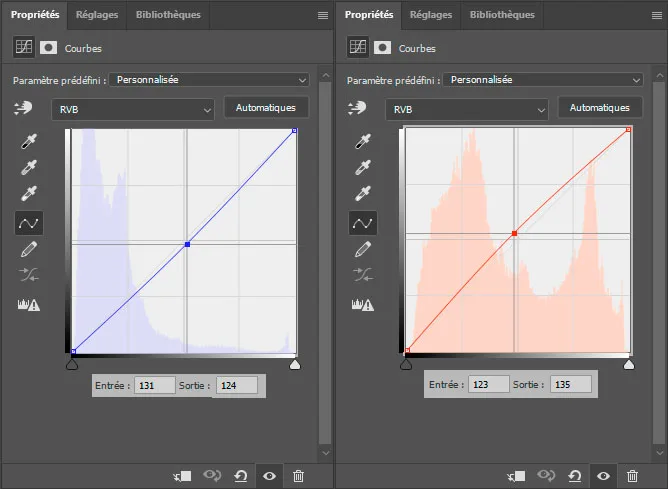
Task: Toggle layer visibility eye in left panel
Action: tap(269, 476)
